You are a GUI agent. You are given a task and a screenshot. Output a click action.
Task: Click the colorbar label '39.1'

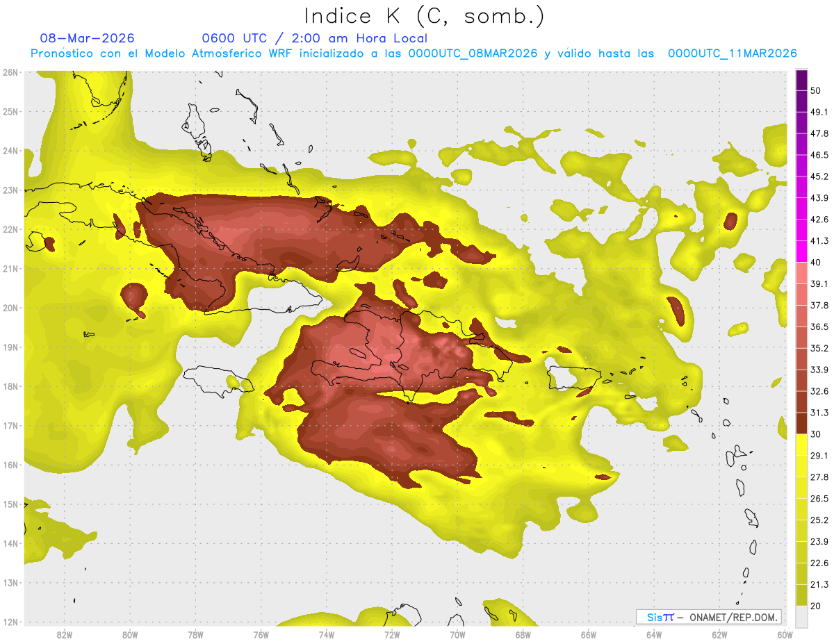(819, 283)
